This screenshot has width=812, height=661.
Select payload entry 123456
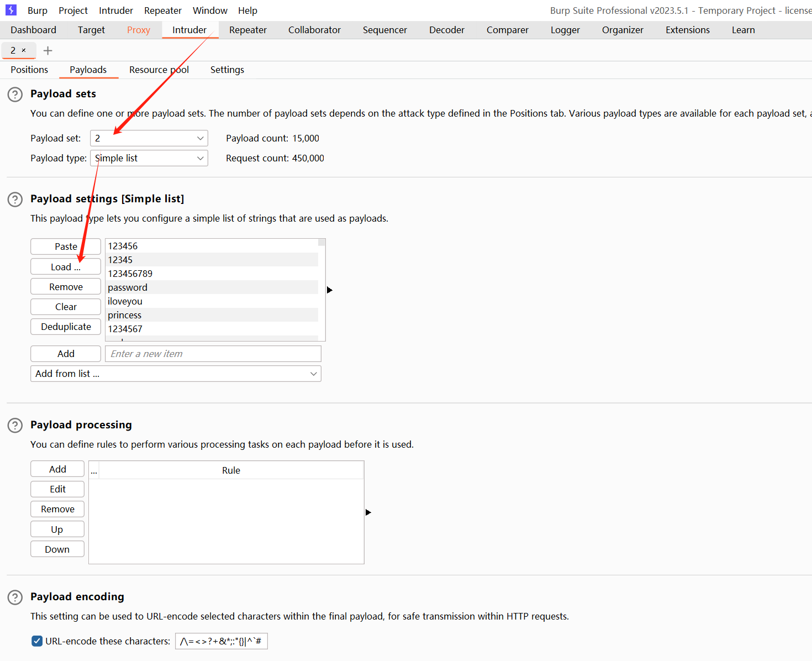point(212,246)
